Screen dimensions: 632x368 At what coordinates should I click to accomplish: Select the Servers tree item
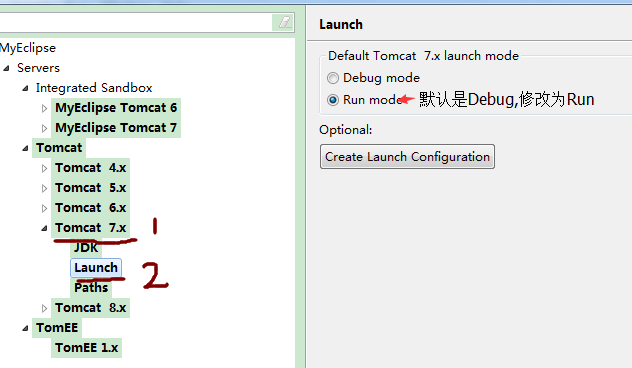38,68
